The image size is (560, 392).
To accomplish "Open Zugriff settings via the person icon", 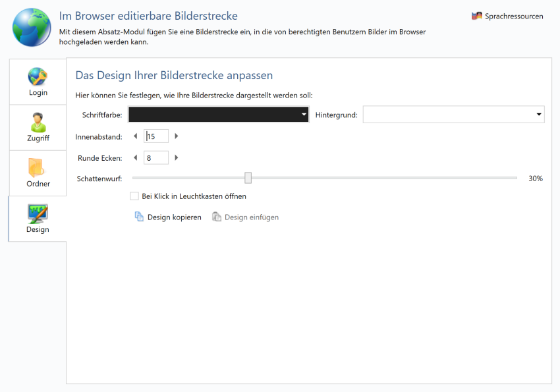I will (38, 121).
